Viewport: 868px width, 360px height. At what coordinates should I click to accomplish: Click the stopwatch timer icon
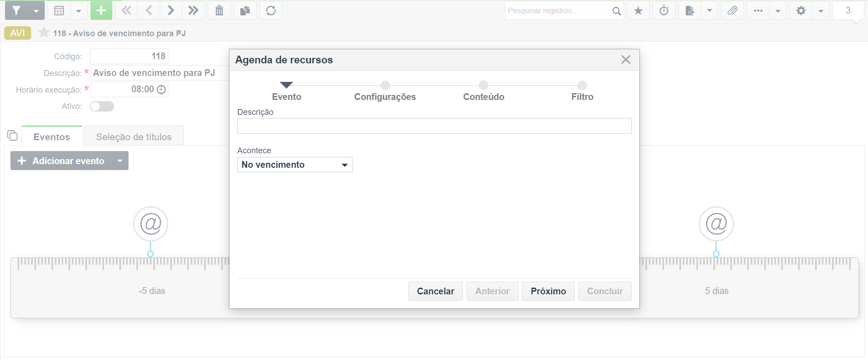tap(664, 10)
